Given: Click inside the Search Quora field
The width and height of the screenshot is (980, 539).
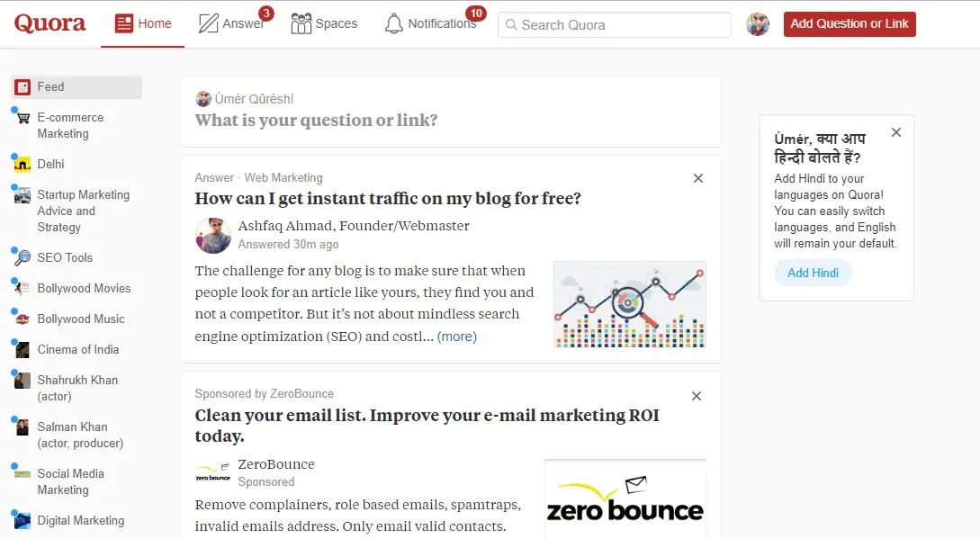Looking at the screenshot, I should pyautogui.click(x=615, y=24).
